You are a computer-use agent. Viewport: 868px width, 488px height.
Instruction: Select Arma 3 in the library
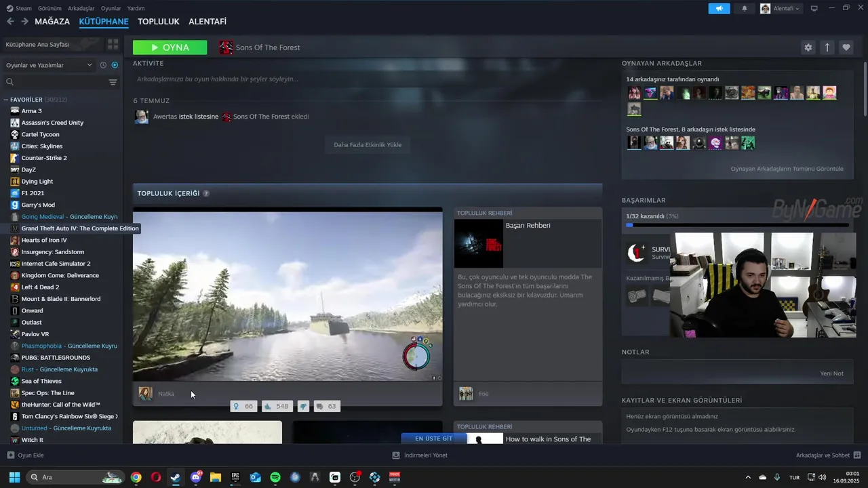coord(31,110)
